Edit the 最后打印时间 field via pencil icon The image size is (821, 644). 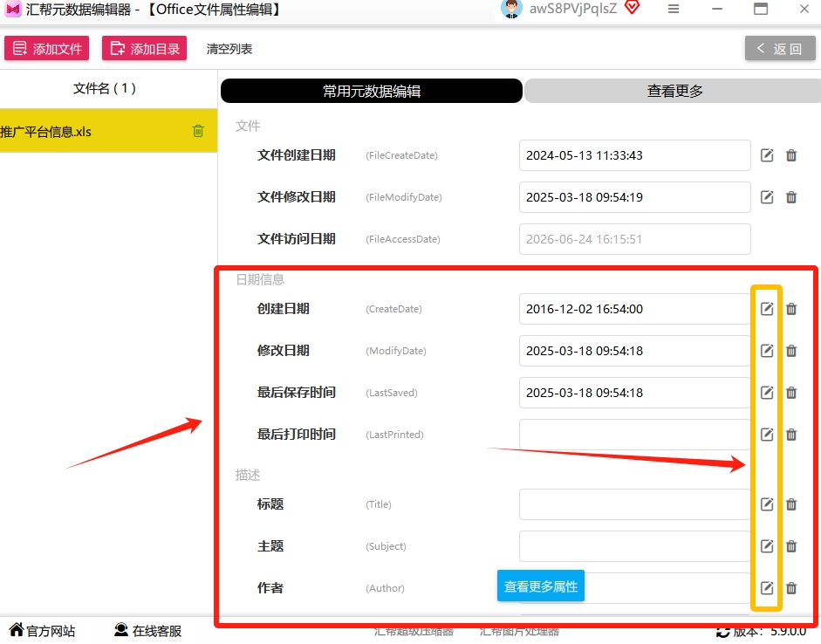[767, 435]
